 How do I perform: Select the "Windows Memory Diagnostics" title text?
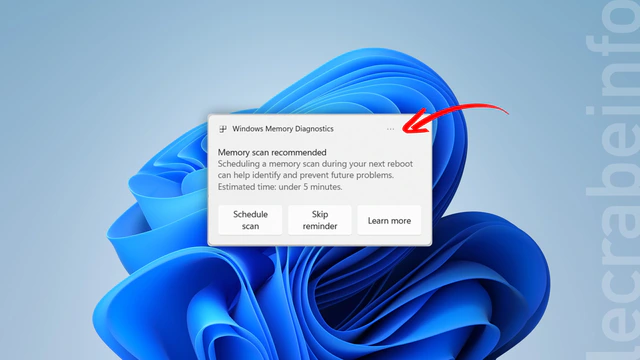283,129
